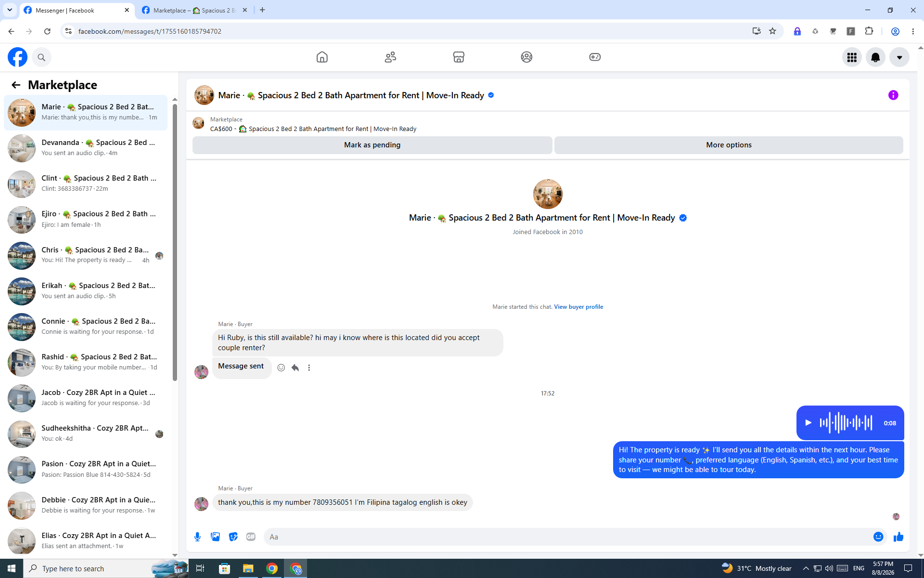Open the CA$600 apartment listing link
The width and height of the screenshot is (924, 578).
(313, 129)
